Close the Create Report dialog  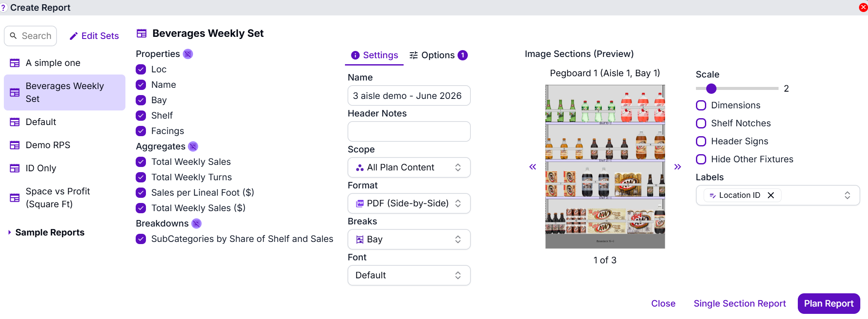[x=863, y=7]
